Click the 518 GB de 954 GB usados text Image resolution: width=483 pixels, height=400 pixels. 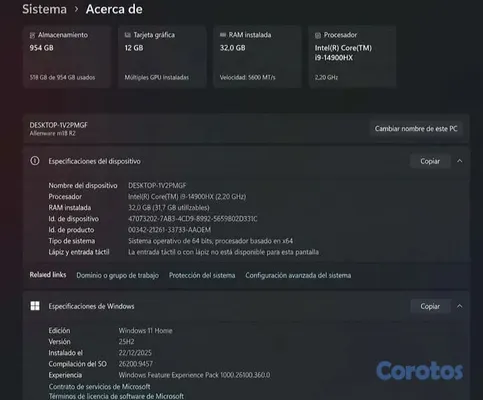point(62,77)
